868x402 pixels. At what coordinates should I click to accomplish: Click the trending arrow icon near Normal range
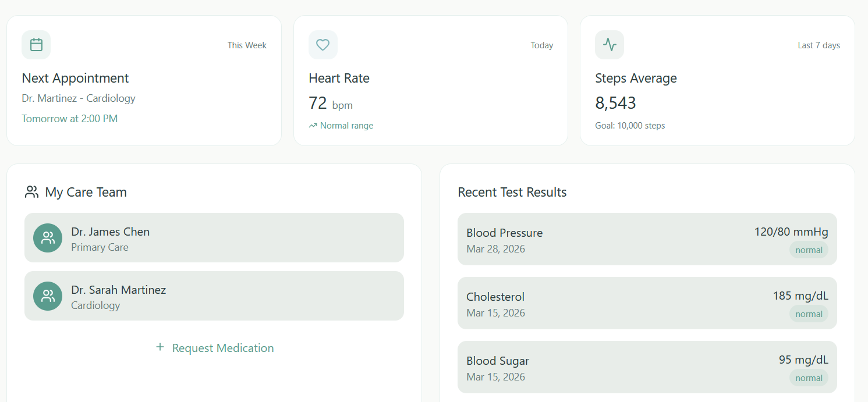313,126
